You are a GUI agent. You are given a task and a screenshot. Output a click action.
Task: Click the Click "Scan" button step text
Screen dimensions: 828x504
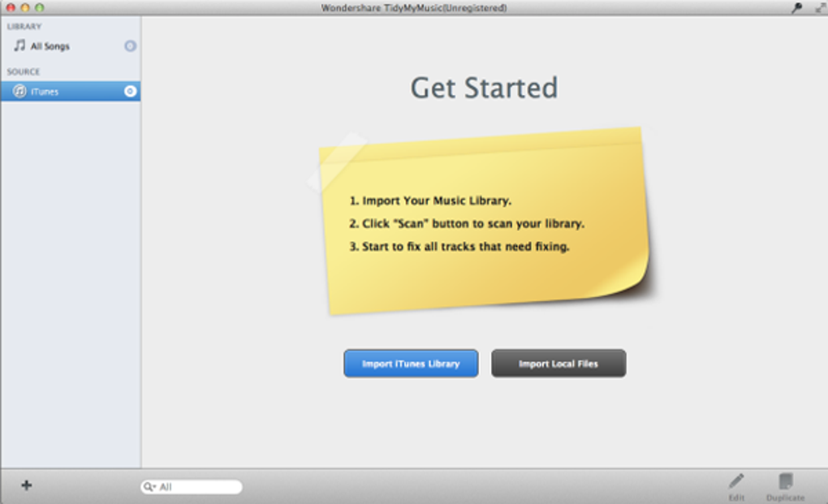467,223
